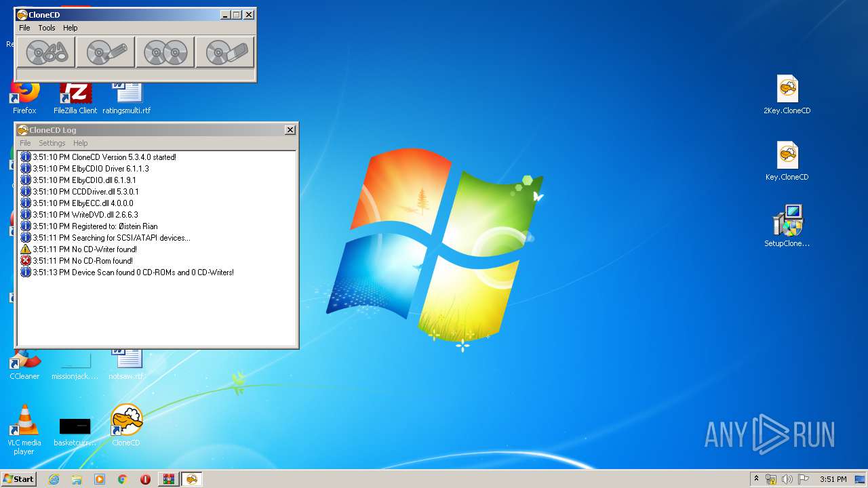Viewport: 868px width, 488px height.
Task: Switch to CloneCD taskbar button
Action: click(192, 479)
